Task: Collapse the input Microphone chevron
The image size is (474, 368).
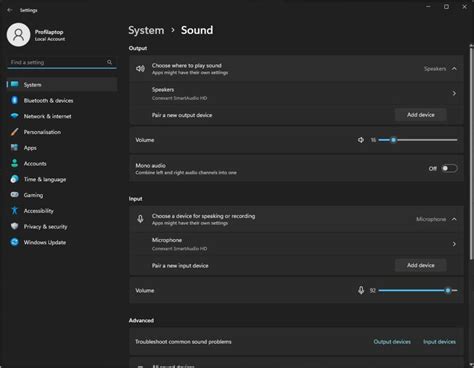Action: pos(454,219)
